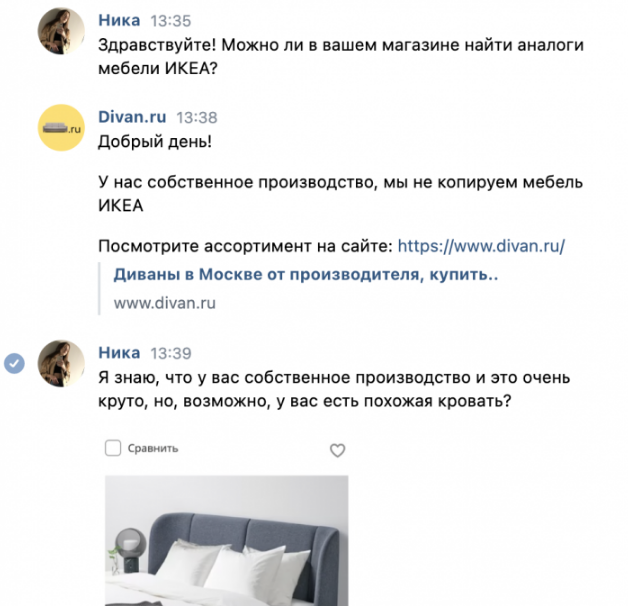
Task: Open the Ника name on the 13:35 message
Action: tap(119, 20)
